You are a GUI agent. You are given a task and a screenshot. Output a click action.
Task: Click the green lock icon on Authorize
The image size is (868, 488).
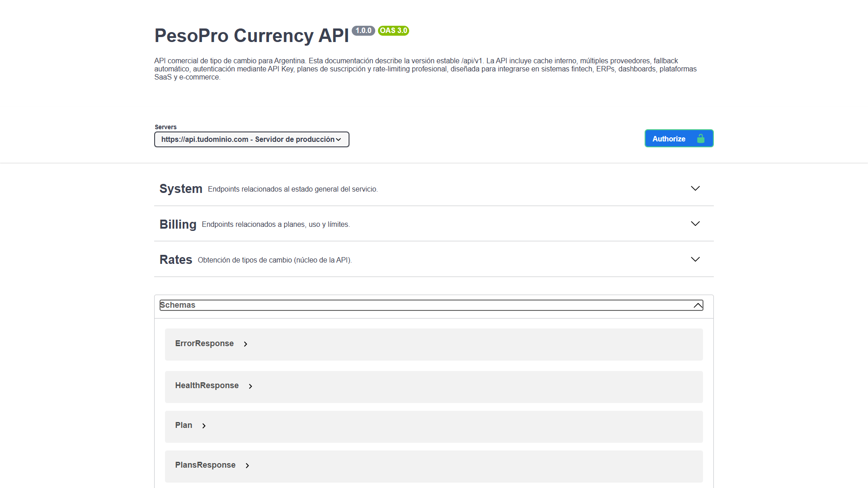701,139
